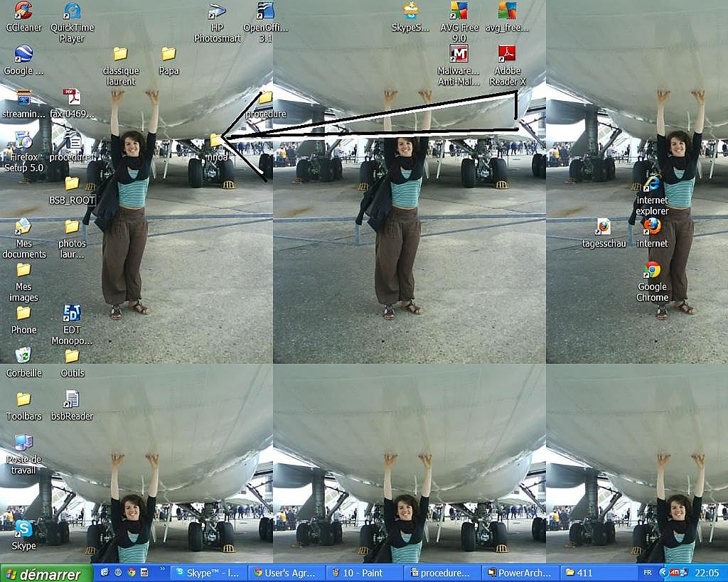The image size is (728, 582).
Task: Expand hidden tray icons with the arrow
Action: pos(663,573)
